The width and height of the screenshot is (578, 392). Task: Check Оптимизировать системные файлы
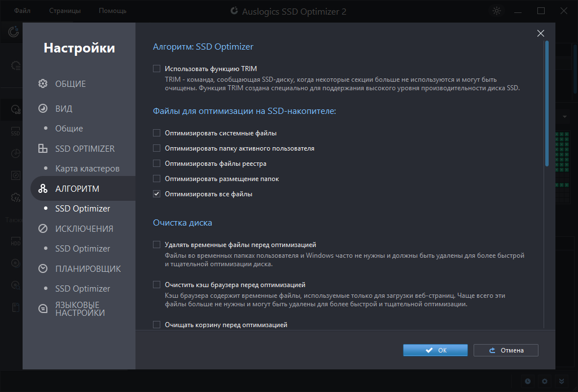(x=157, y=133)
